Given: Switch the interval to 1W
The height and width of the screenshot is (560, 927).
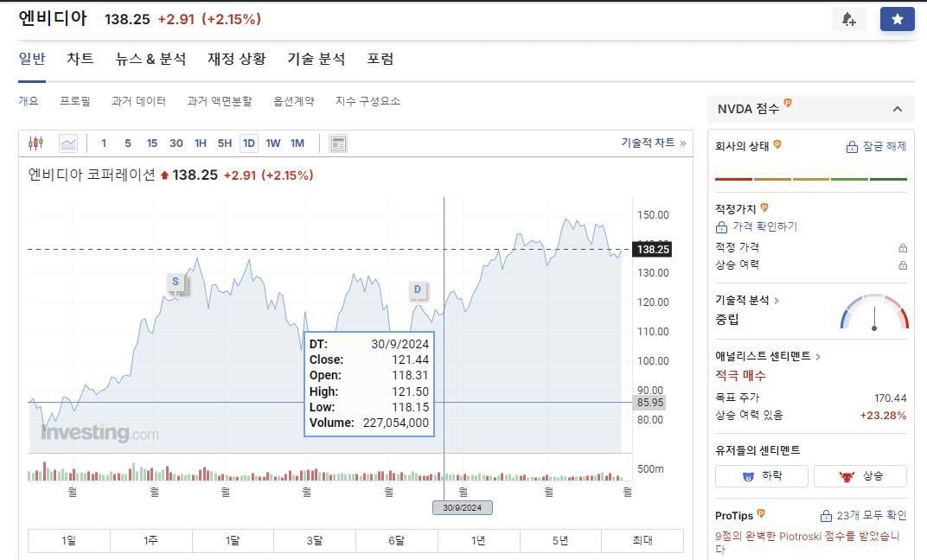Looking at the screenshot, I should point(272,143).
